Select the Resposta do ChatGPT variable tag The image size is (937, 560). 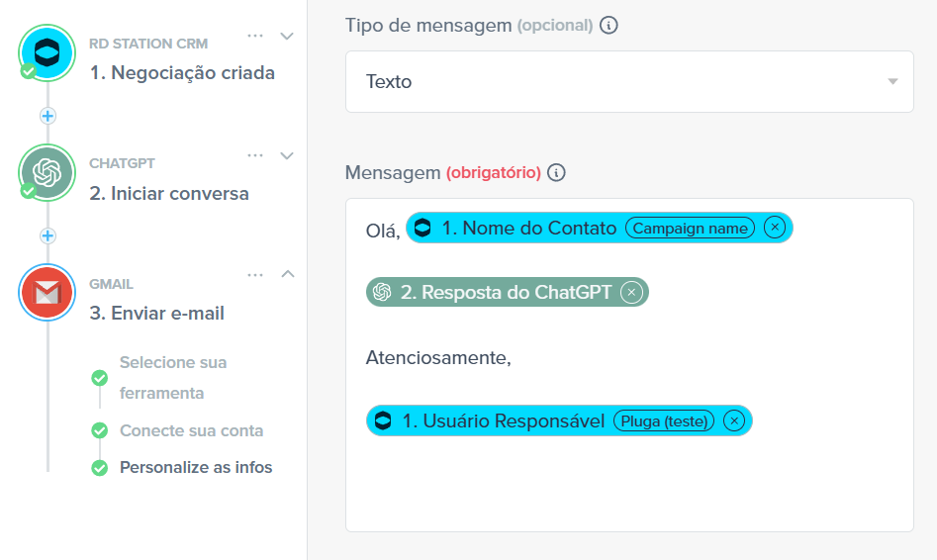click(507, 292)
